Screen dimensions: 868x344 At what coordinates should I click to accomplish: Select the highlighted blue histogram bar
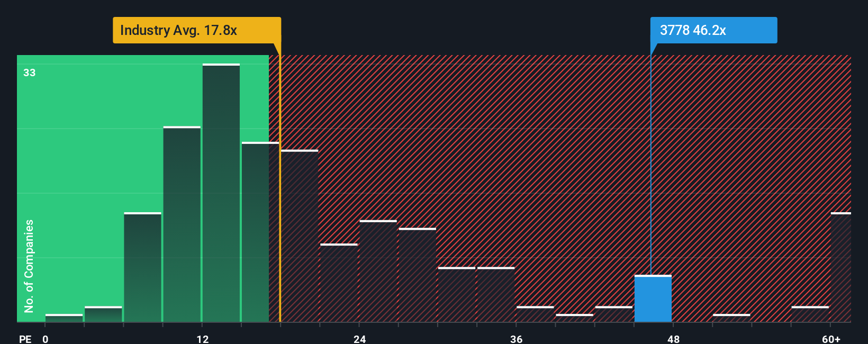click(x=653, y=298)
